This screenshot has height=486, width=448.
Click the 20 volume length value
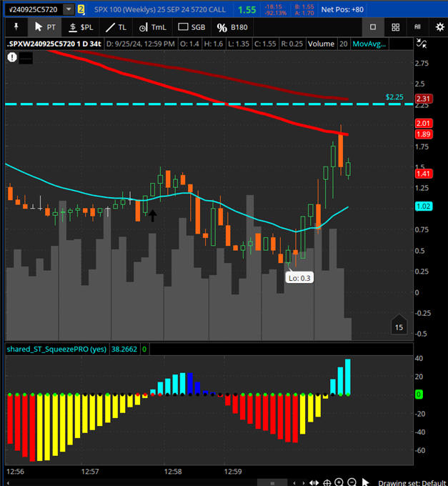[343, 44]
